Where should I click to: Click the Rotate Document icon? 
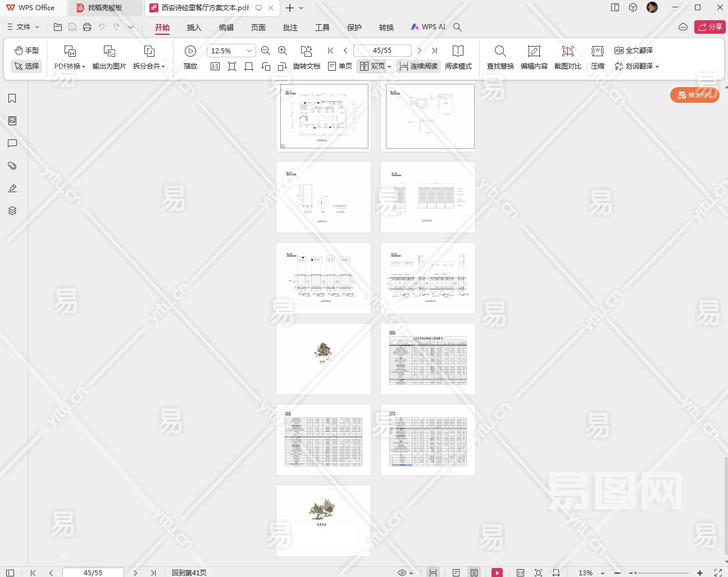(x=306, y=58)
